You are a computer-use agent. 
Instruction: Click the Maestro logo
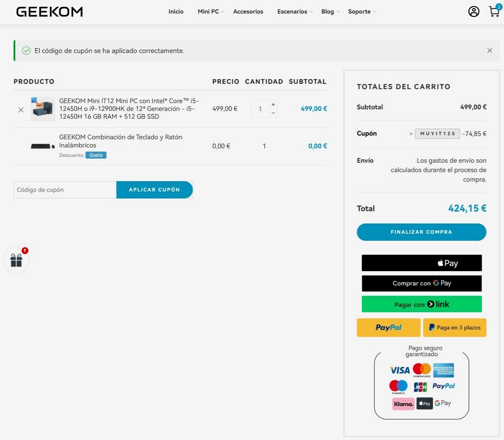[x=398, y=387]
